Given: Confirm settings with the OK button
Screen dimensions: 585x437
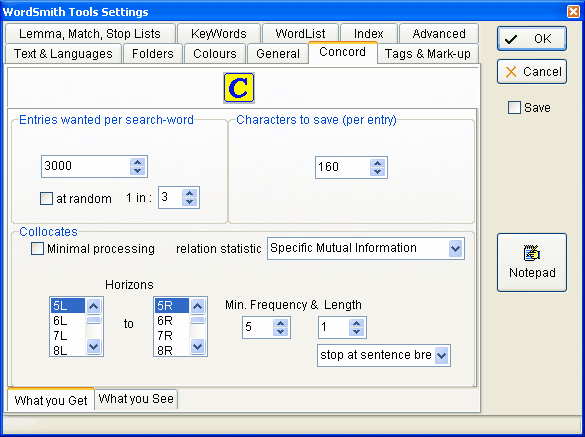Looking at the screenshot, I should 532,38.
